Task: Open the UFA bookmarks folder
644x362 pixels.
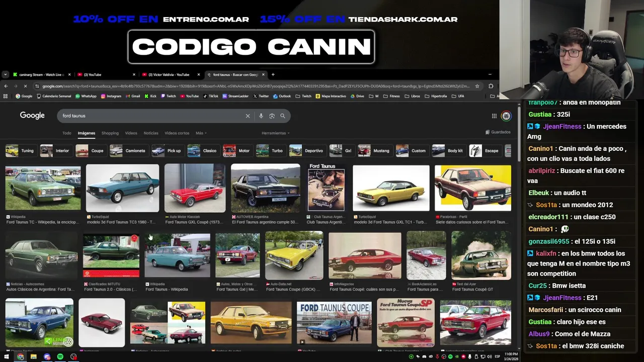Action: click(458, 96)
